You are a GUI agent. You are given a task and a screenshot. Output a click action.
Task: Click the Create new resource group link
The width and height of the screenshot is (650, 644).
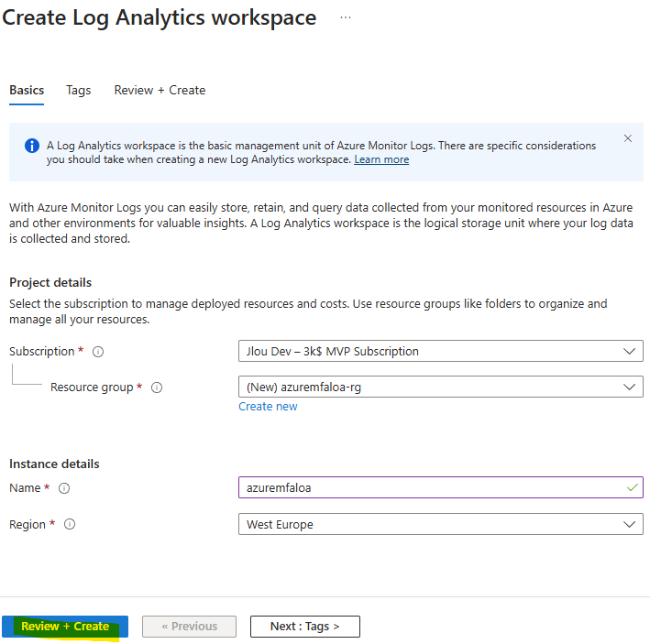click(x=268, y=407)
